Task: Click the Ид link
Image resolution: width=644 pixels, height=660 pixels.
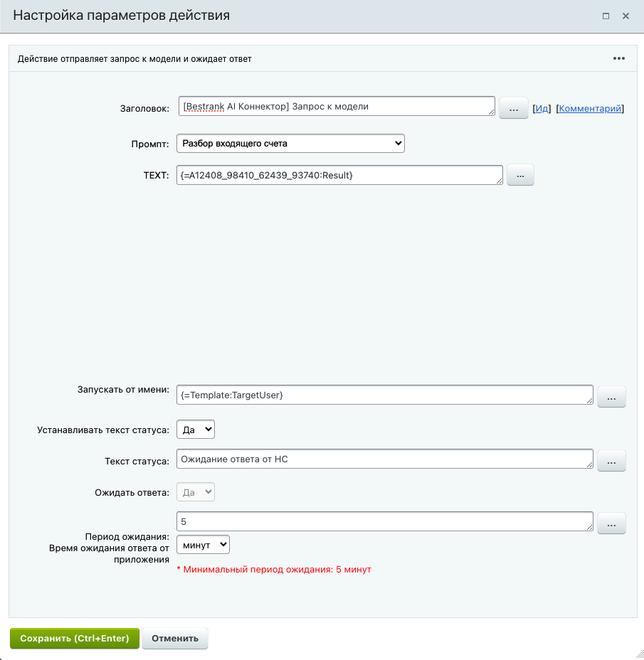Action: (542, 108)
